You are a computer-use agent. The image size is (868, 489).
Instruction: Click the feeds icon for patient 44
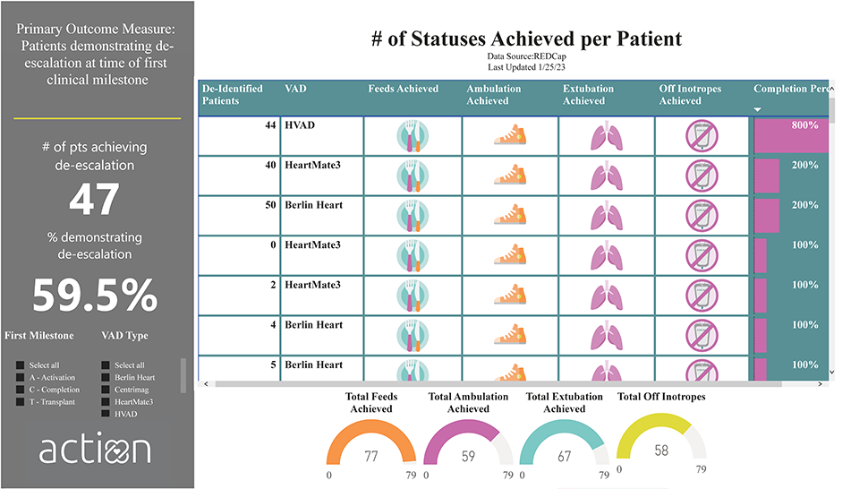click(411, 137)
